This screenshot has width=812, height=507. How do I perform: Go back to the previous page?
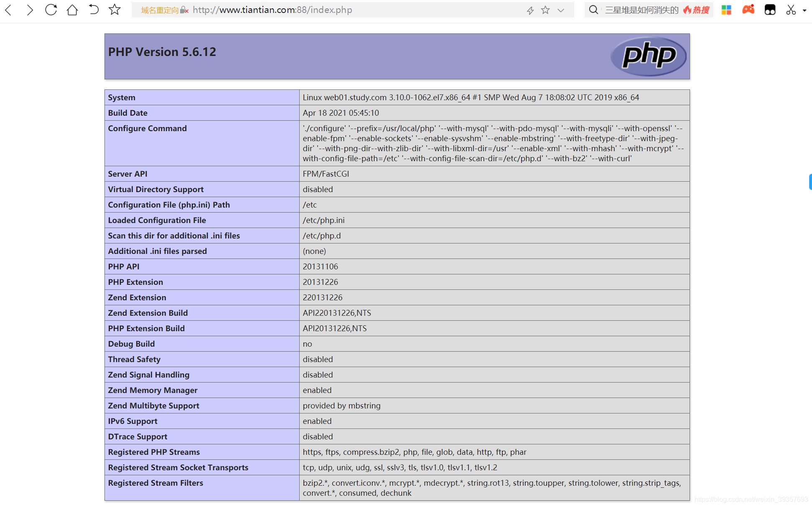(x=8, y=10)
